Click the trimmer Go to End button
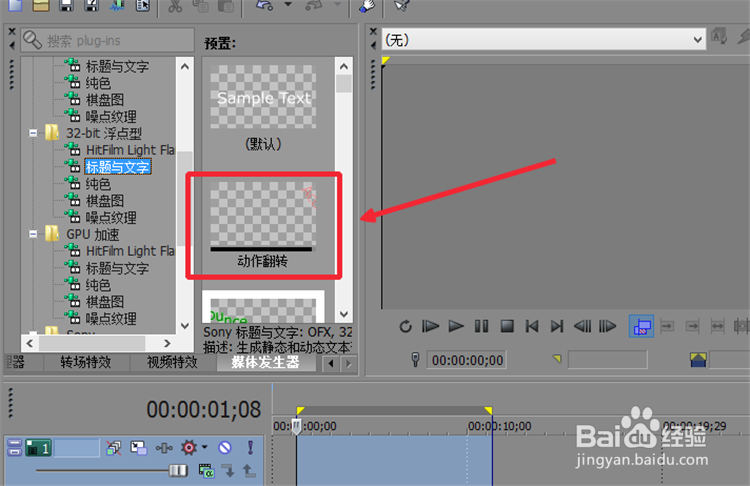Screen dimensions: 750x486 [557, 327]
